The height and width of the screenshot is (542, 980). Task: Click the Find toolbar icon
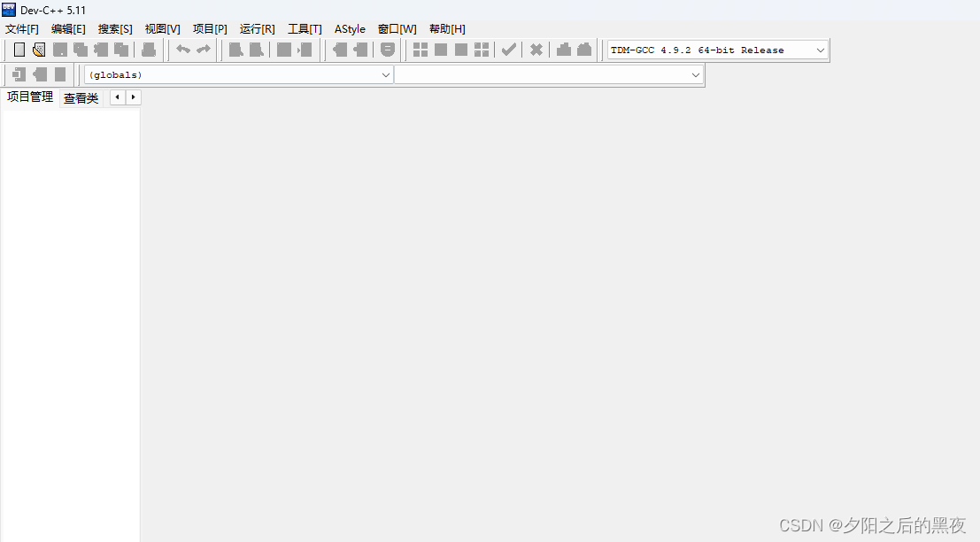pos(235,50)
